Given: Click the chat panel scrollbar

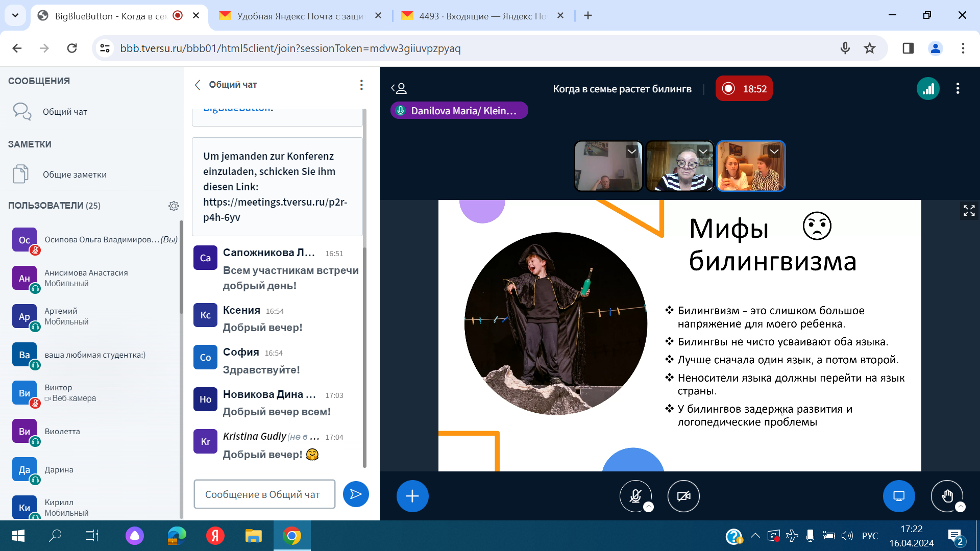Looking at the screenshot, I should click(x=364, y=357).
